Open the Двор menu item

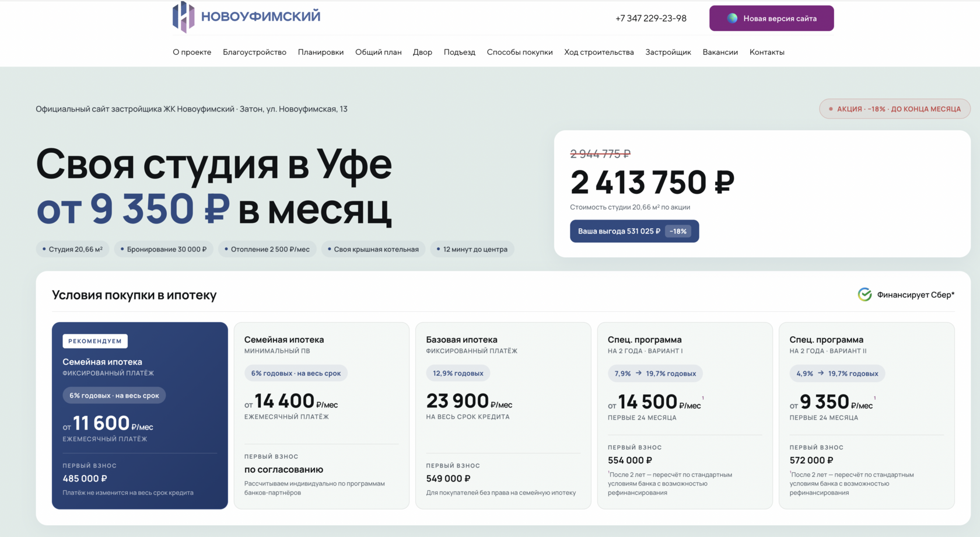tap(422, 52)
